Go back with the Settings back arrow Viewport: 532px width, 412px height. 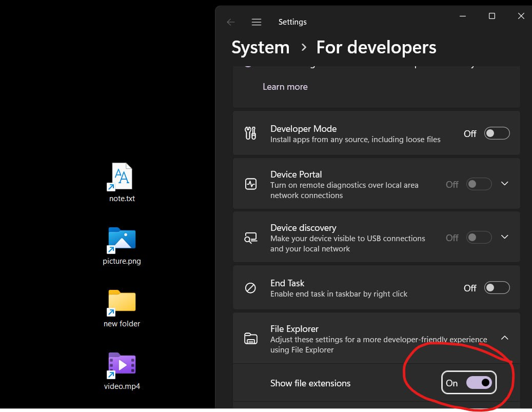(x=231, y=22)
